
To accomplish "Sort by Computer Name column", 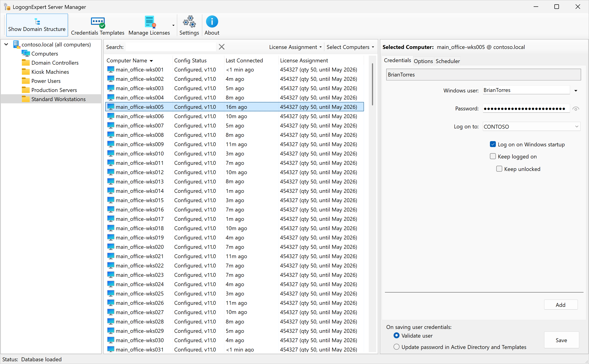I will pyautogui.click(x=139, y=60).
